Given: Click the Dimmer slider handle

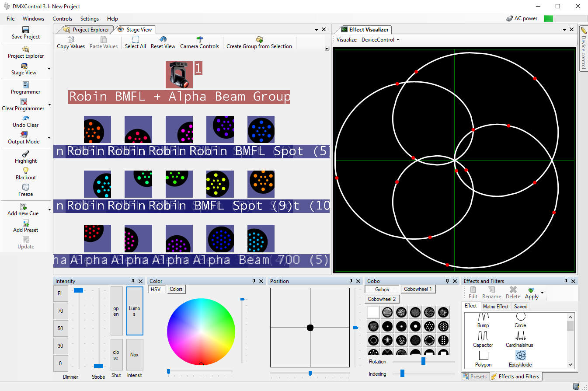Looking at the screenshot, I should click(x=78, y=290).
